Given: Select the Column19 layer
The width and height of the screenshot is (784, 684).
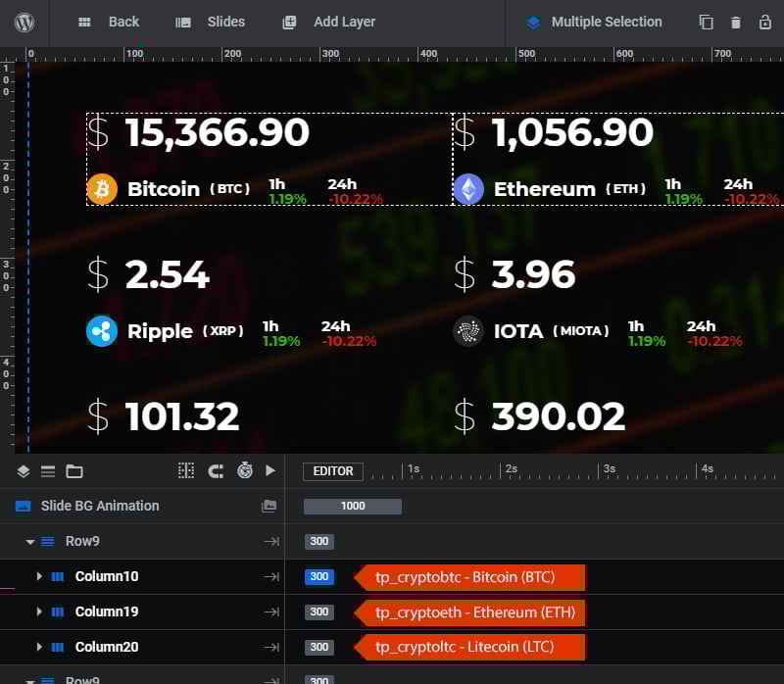Looking at the screenshot, I should click(107, 611).
